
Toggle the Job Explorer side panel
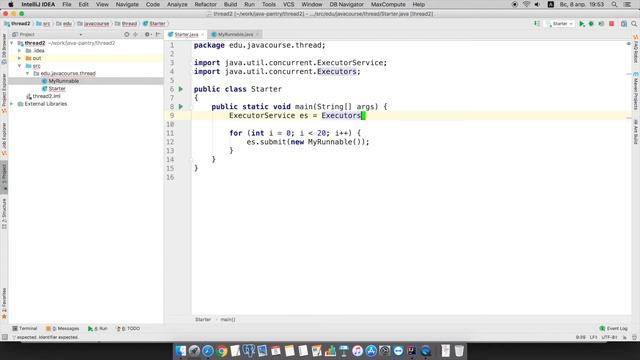click(4, 139)
